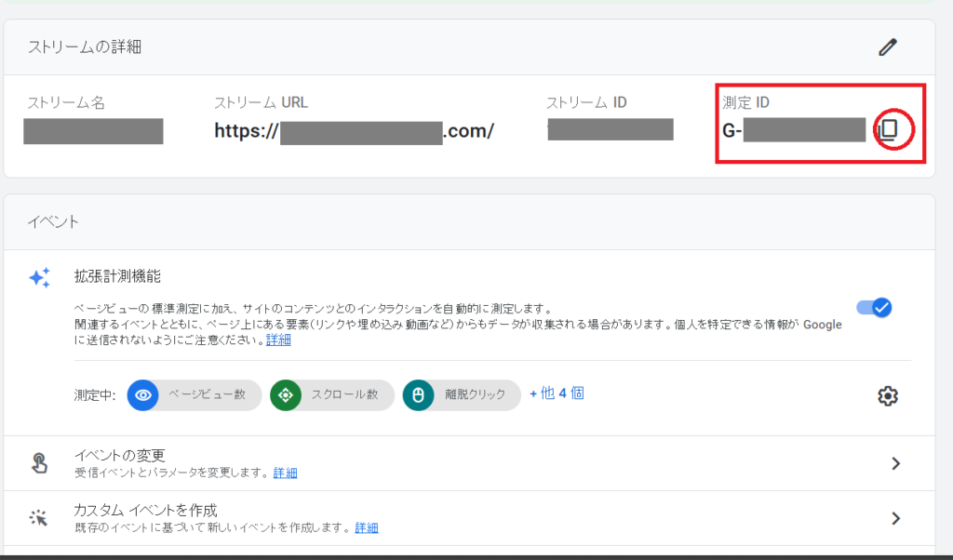Image resolution: width=953 pixels, height=560 pixels.
Task: Select the イベントの変更 menu row title
Action: click(119, 456)
